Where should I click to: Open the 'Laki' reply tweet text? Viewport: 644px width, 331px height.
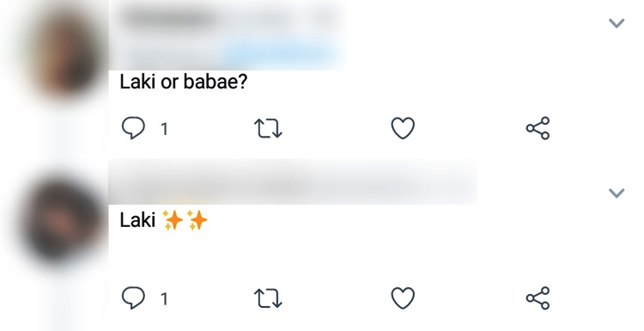[x=137, y=220]
